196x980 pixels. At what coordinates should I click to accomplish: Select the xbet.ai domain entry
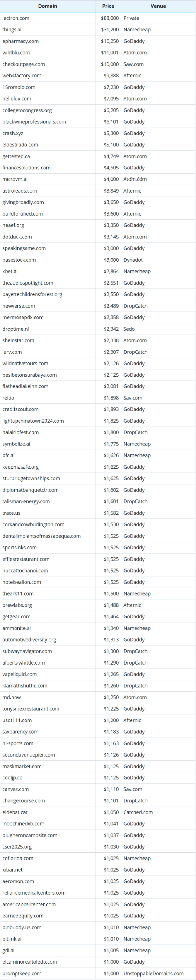point(10,271)
